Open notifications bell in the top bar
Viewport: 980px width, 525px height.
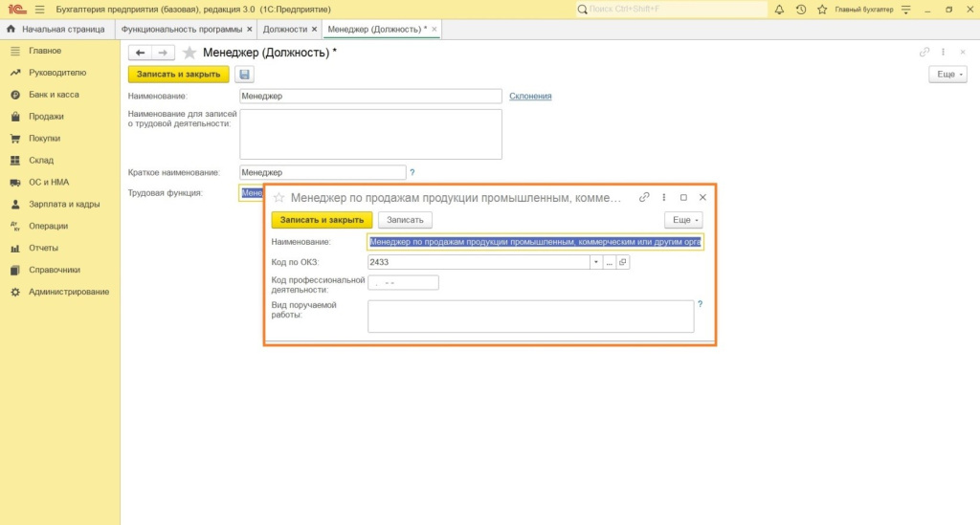tap(779, 10)
